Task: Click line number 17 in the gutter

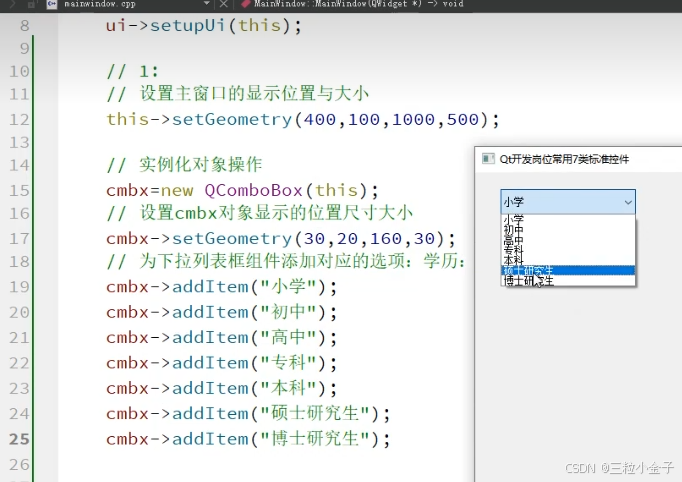Action: click(19, 238)
